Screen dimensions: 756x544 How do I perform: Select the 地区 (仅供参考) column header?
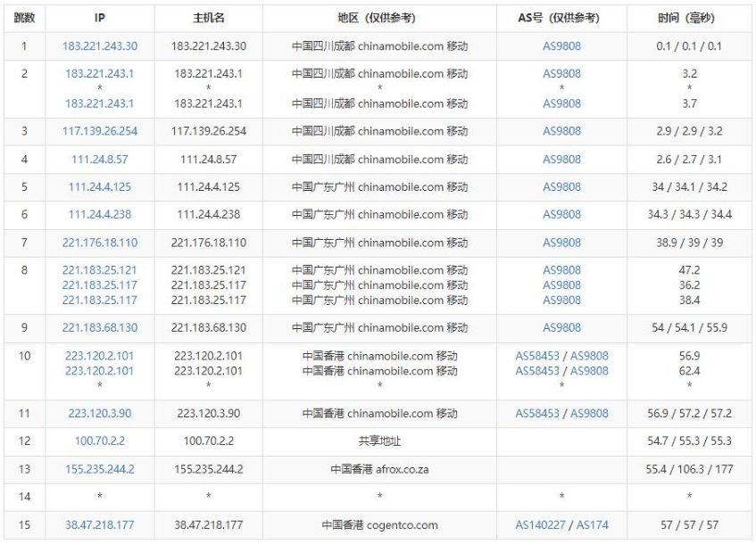click(x=379, y=18)
